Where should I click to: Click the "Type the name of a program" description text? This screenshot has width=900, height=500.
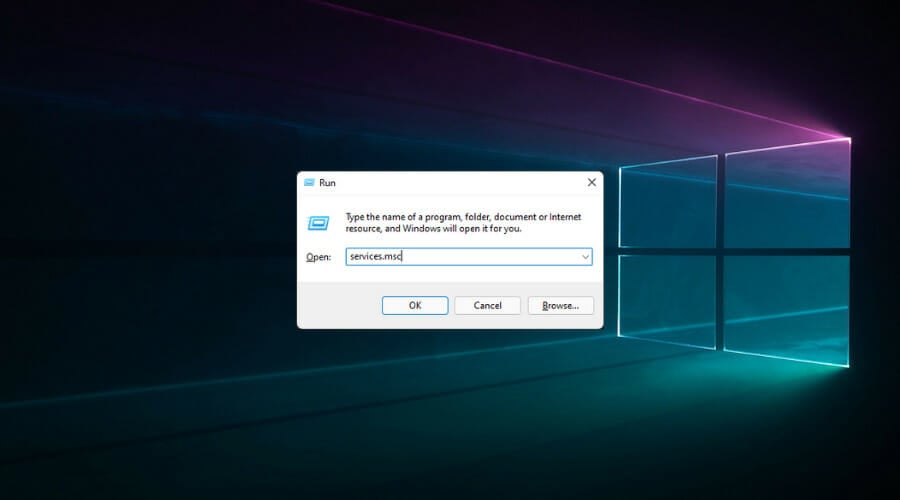(463, 223)
